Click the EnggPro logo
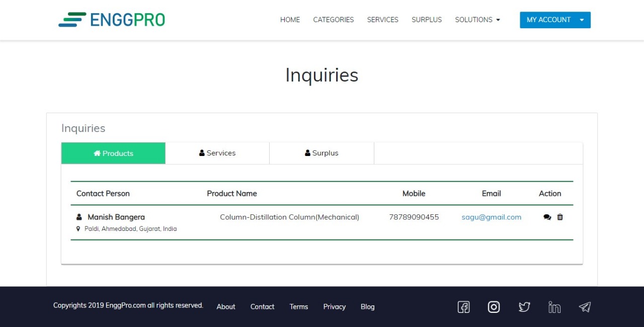This screenshot has width=644, height=327. click(112, 20)
